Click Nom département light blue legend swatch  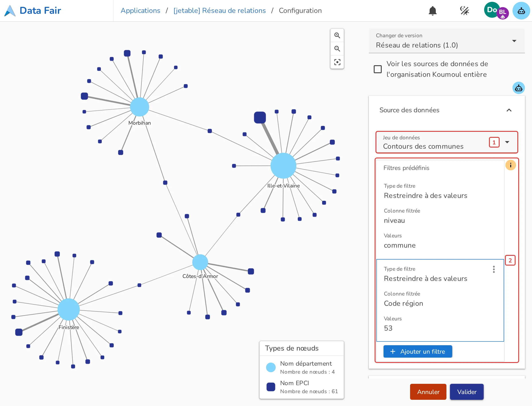[x=271, y=367]
